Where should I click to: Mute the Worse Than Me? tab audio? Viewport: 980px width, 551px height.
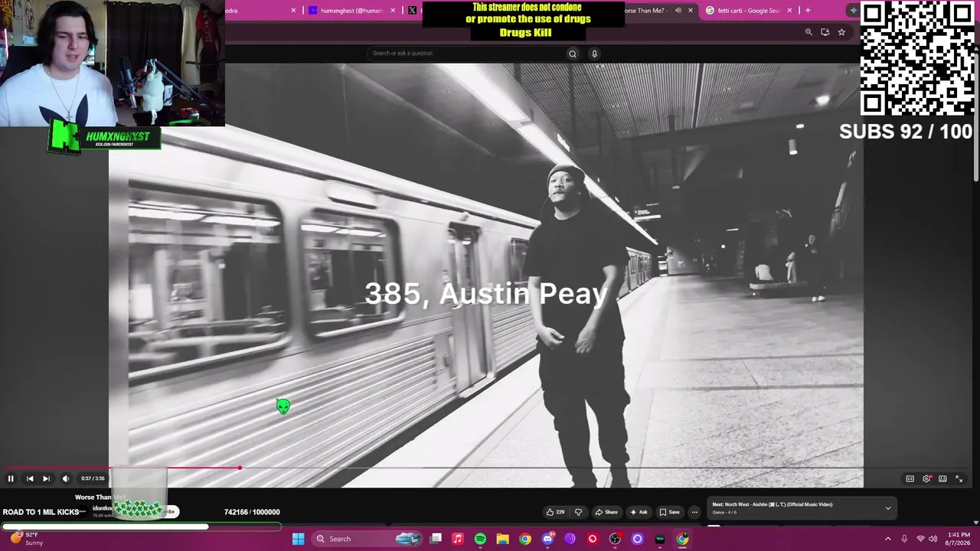678,11
